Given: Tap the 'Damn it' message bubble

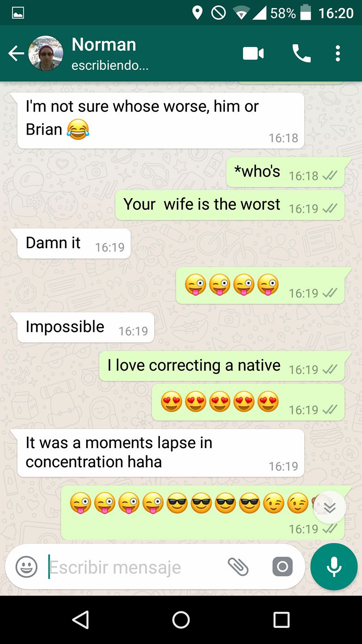Looking at the screenshot, I should click(x=74, y=244).
